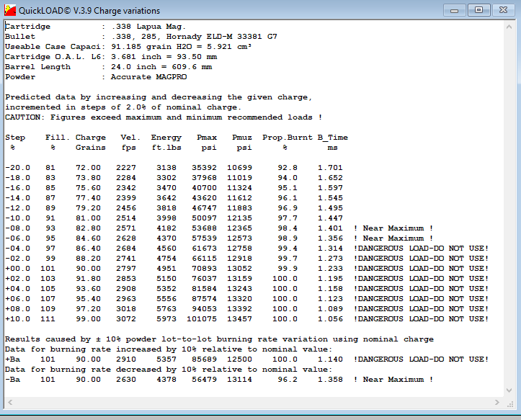The width and height of the screenshot is (521, 420).
Task: Click Pmax value '40700' psi
Action: coord(204,188)
